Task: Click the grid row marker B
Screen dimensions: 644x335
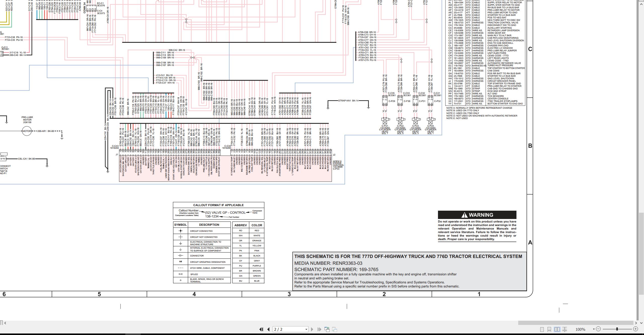Action: pyautogui.click(x=530, y=146)
